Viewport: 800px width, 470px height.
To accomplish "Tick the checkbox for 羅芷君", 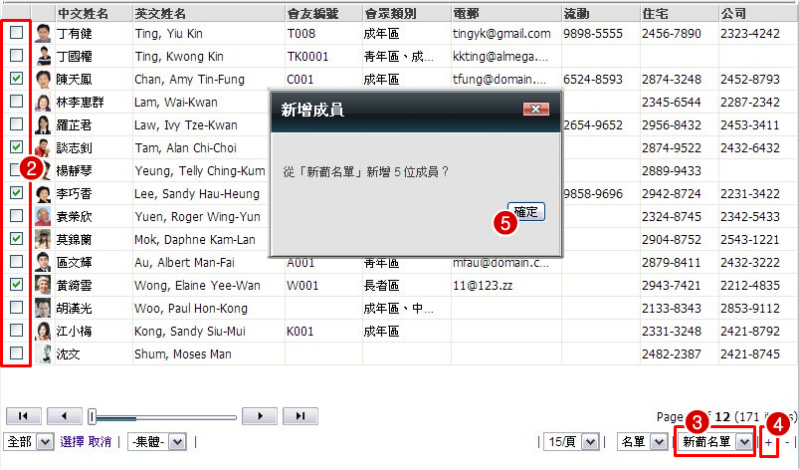I will pyautogui.click(x=16, y=124).
